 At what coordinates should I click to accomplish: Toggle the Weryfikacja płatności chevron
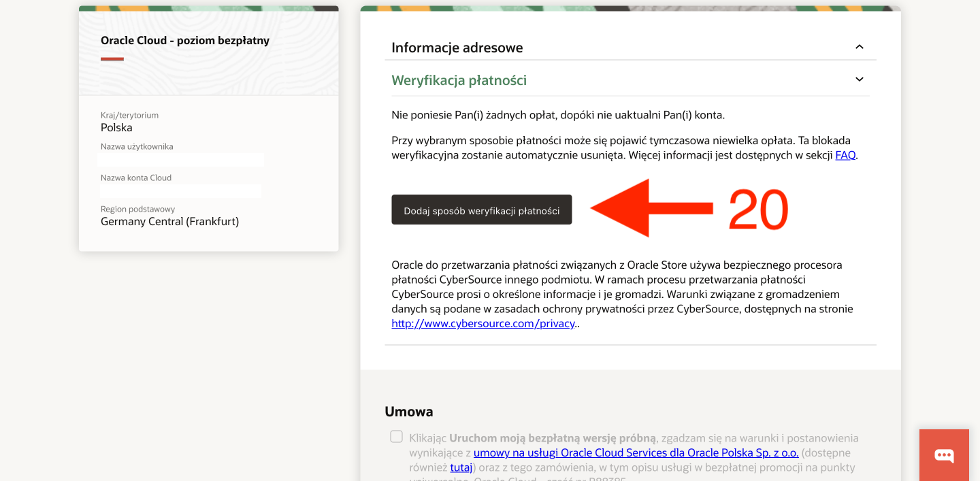(859, 80)
